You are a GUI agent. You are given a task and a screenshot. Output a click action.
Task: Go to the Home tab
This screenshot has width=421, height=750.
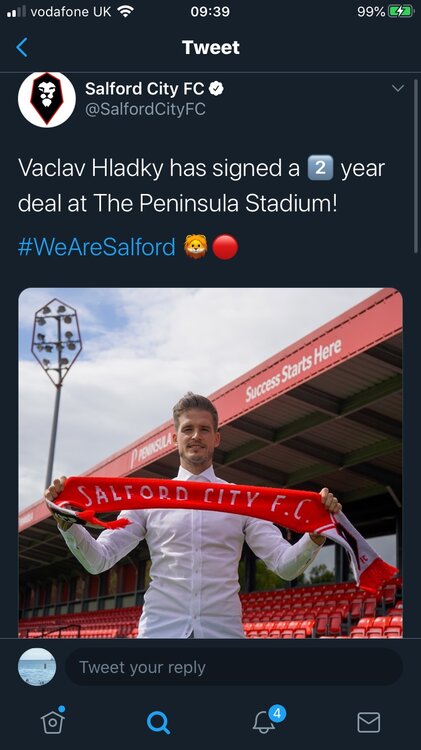(x=53, y=721)
